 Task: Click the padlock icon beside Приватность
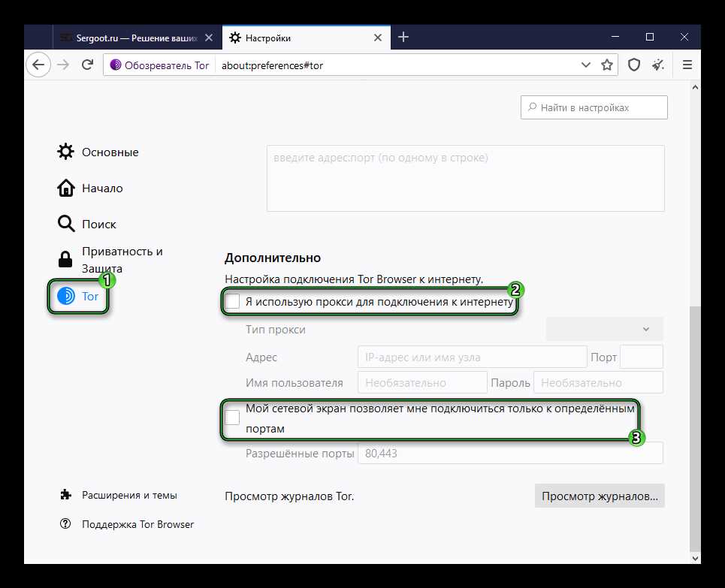point(65,259)
